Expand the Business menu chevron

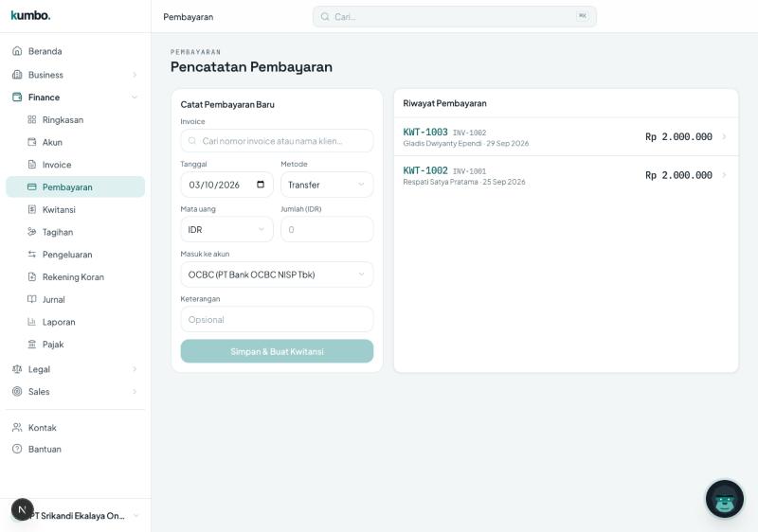point(135,75)
